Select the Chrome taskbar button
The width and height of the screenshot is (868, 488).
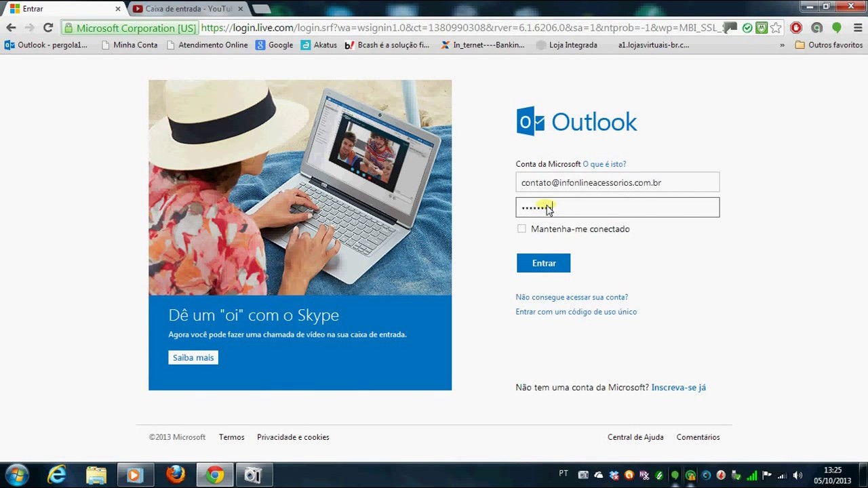point(215,475)
